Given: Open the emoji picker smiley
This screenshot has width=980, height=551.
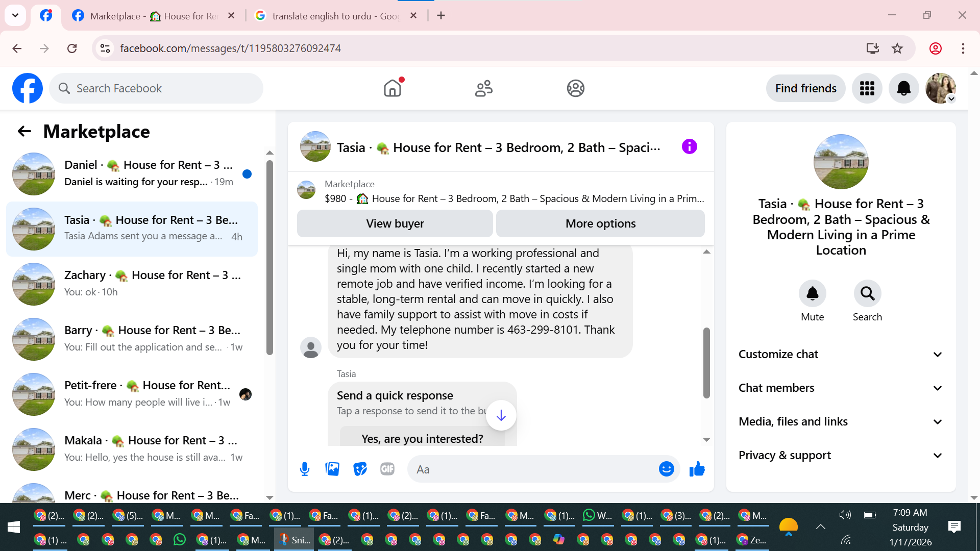Looking at the screenshot, I should (x=666, y=469).
